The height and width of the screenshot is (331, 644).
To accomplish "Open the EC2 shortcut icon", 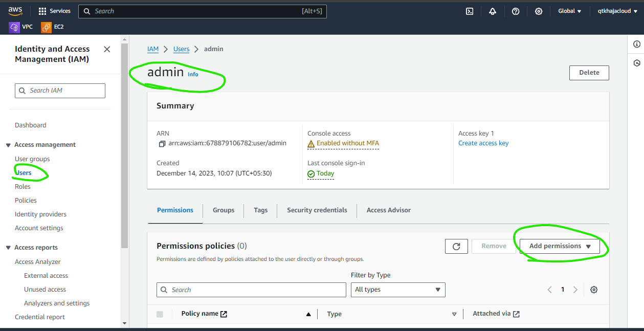I will point(47,27).
